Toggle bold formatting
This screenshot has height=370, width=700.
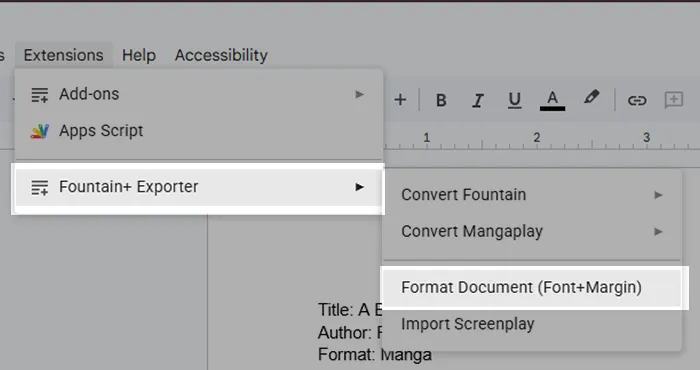pyautogui.click(x=441, y=100)
